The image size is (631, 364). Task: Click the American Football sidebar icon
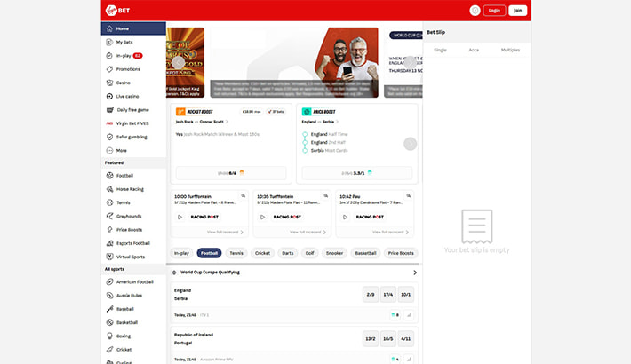point(109,282)
